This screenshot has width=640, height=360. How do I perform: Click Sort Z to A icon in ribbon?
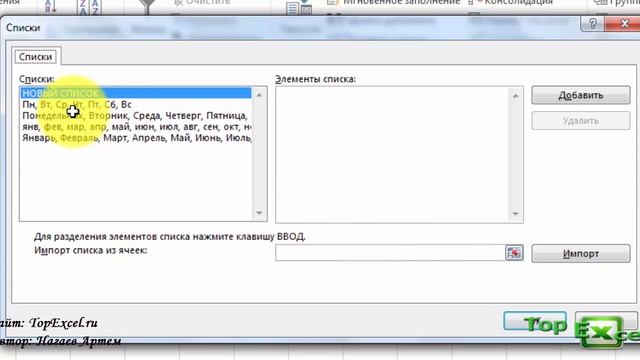pyautogui.click(x=89, y=6)
